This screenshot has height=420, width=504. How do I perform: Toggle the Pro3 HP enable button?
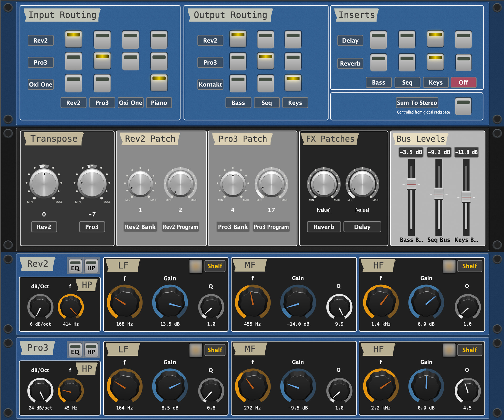[91, 349]
